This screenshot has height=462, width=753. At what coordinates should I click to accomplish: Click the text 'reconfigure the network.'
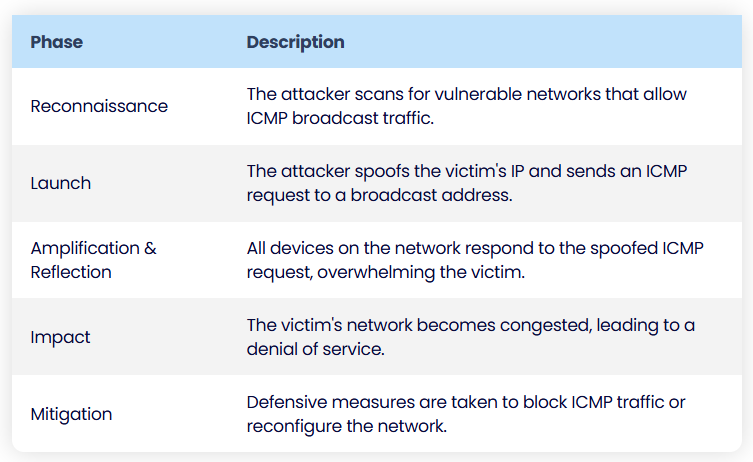click(347, 426)
